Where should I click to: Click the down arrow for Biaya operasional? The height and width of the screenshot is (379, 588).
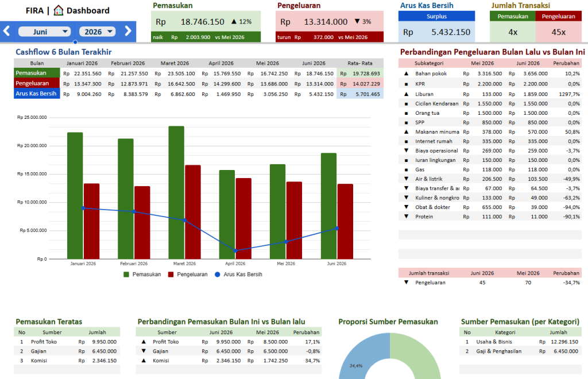406,150
